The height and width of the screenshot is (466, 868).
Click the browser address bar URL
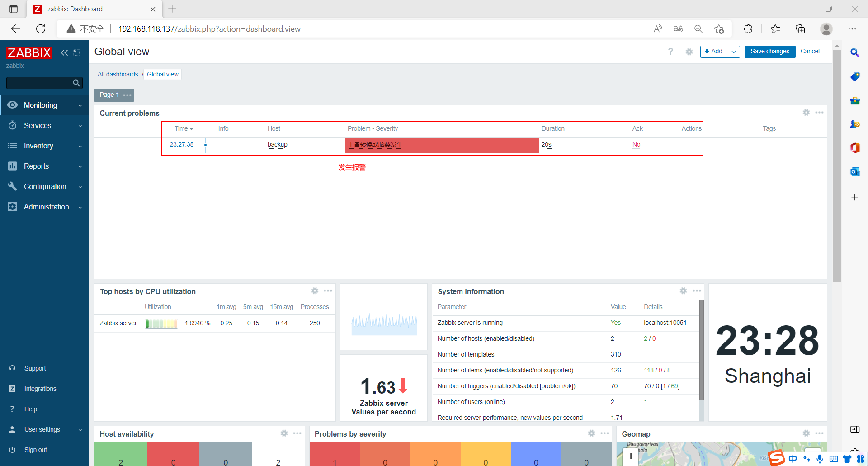click(209, 29)
